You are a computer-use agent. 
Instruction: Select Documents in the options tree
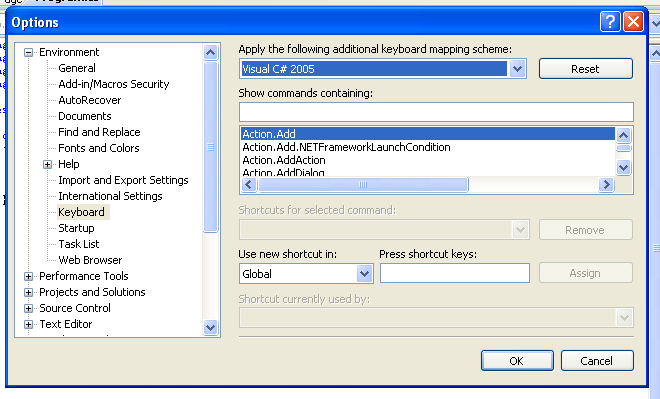pyautogui.click(x=85, y=116)
